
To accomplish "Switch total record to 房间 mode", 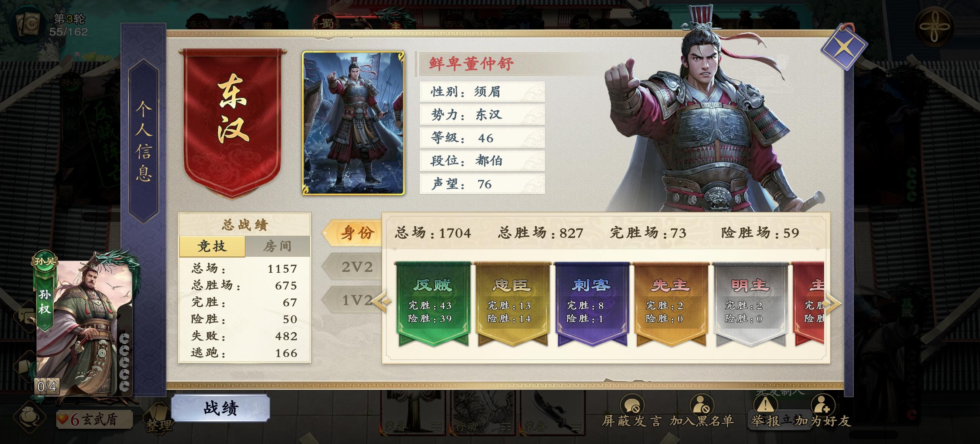I will point(278,246).
